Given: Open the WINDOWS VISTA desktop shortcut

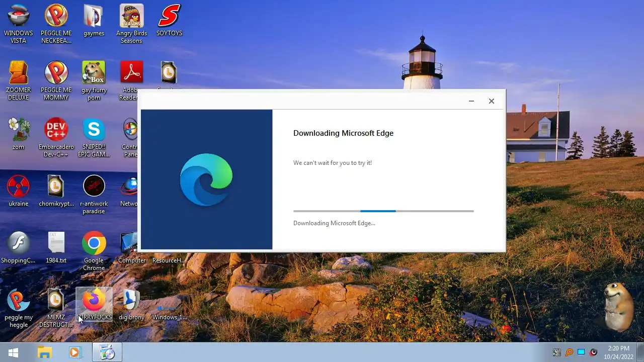Looking at the screenshot, I should pos(19,24).
